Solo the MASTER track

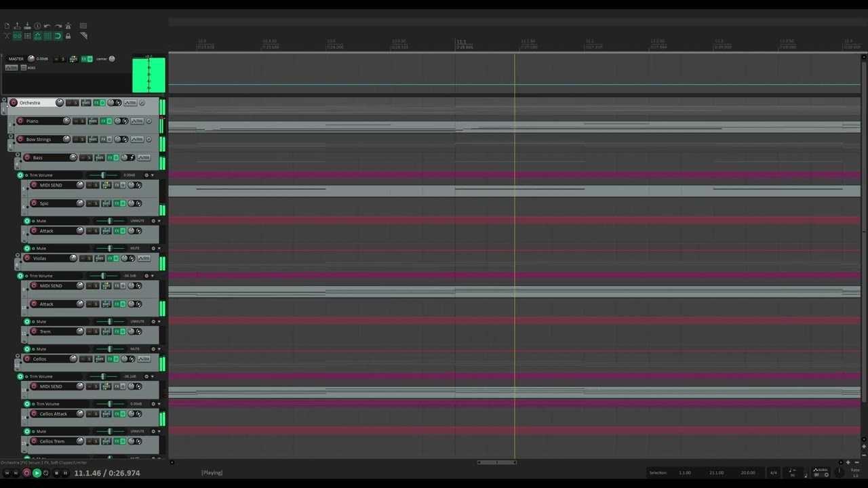(x=63, y=59)
